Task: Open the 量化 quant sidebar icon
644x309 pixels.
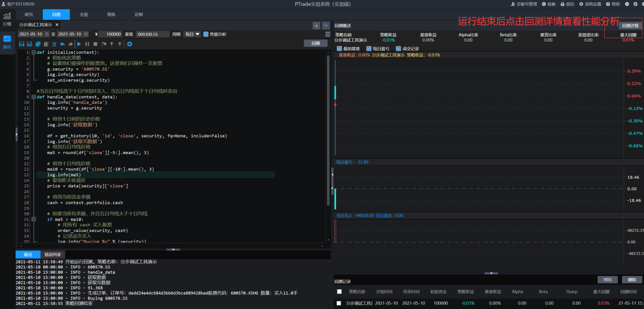Action: [7, 42]
